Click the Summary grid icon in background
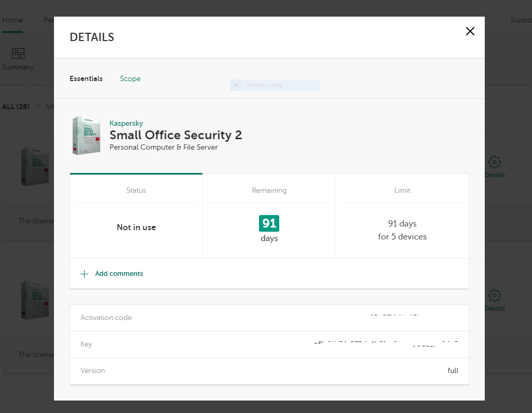 click(x=18, y=54)
